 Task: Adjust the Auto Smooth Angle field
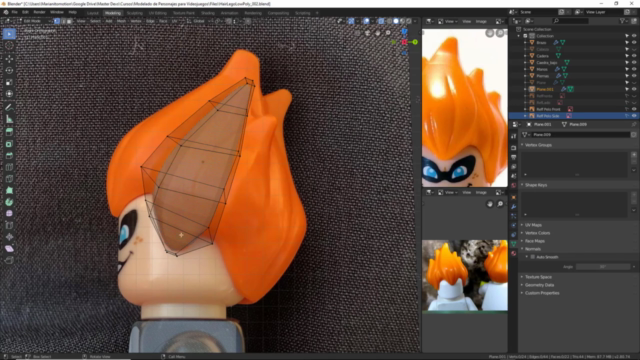click(x=603, y=267)
